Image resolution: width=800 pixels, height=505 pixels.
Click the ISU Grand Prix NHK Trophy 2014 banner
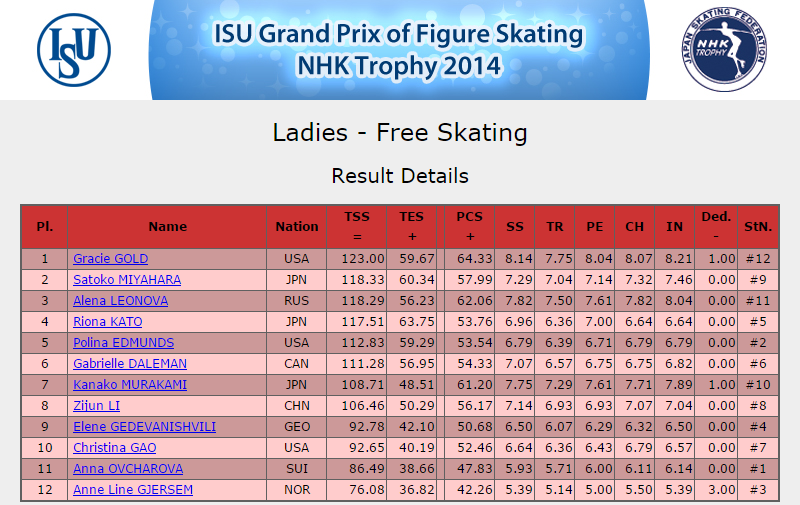click(x=399, y=50)
